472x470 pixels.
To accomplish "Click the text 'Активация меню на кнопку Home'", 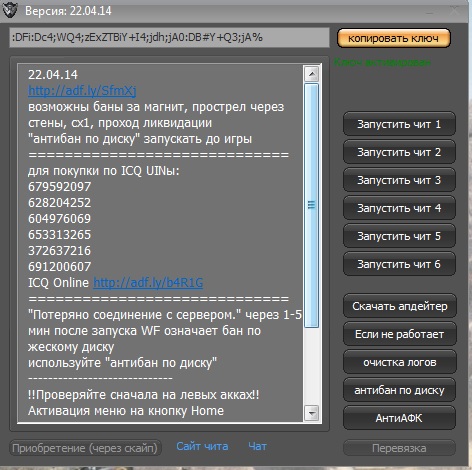I will point(126,411).
